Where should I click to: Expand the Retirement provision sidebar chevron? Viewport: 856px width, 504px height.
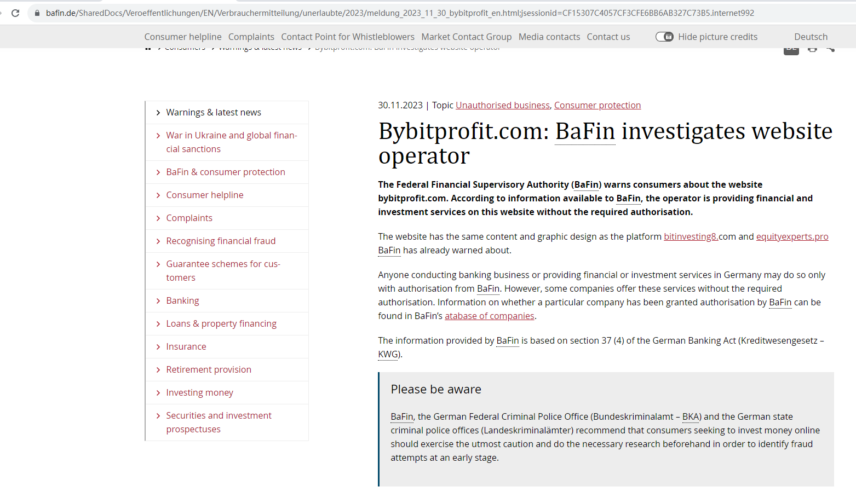158,370
